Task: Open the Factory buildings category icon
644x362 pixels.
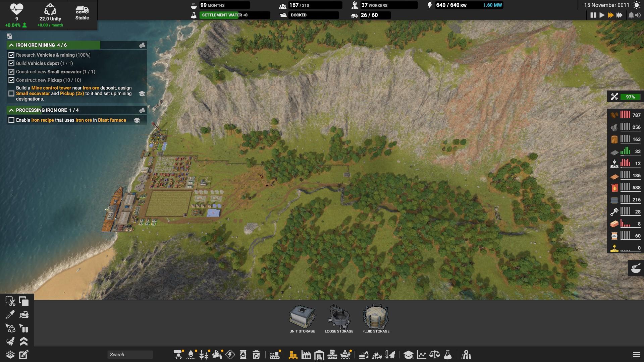Action: click(x=306, y=355)
